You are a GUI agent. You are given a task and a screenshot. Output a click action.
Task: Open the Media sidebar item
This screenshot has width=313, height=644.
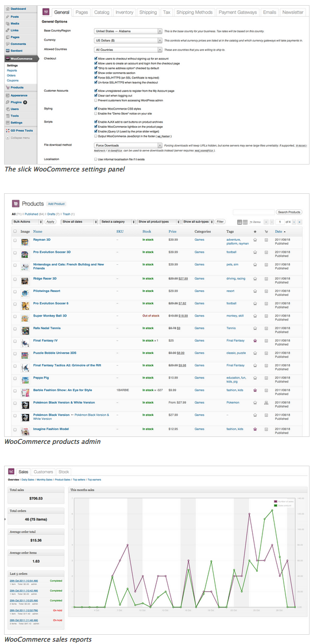click(x=15, y=24)
